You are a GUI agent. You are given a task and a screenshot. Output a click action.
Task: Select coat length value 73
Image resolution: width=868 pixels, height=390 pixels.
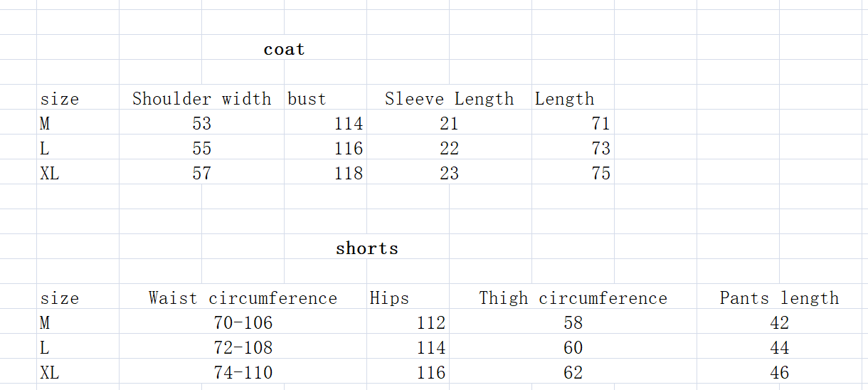point(600,149)
